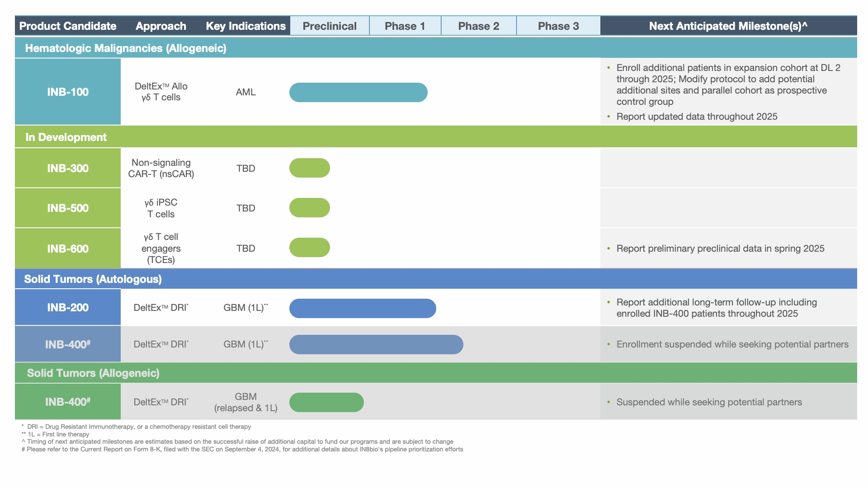Click the Solid Tumors (Autologous) section header
Image resolution: width=868 pixels, height=488 pixels.
point(93,279)
